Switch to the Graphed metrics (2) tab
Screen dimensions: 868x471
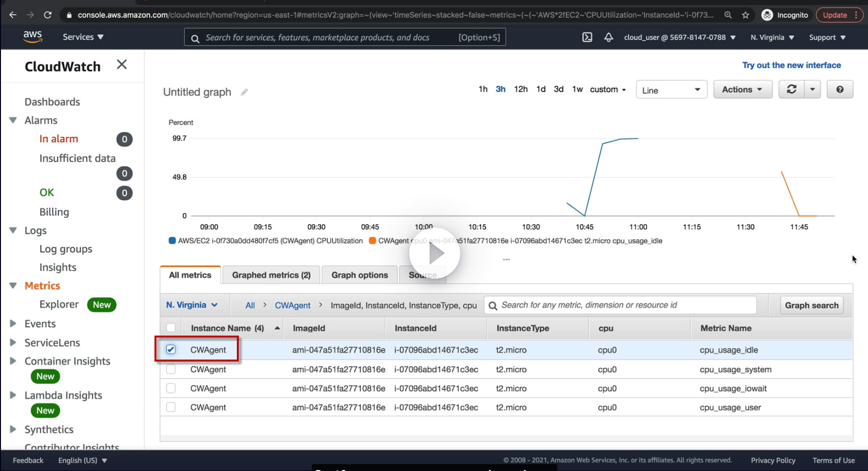point(271,275)
